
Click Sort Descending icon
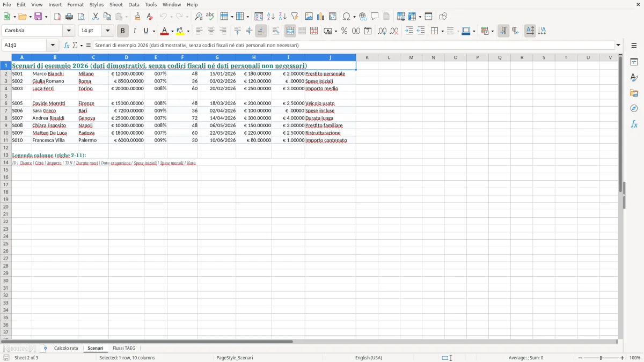[x=283, y=17]
